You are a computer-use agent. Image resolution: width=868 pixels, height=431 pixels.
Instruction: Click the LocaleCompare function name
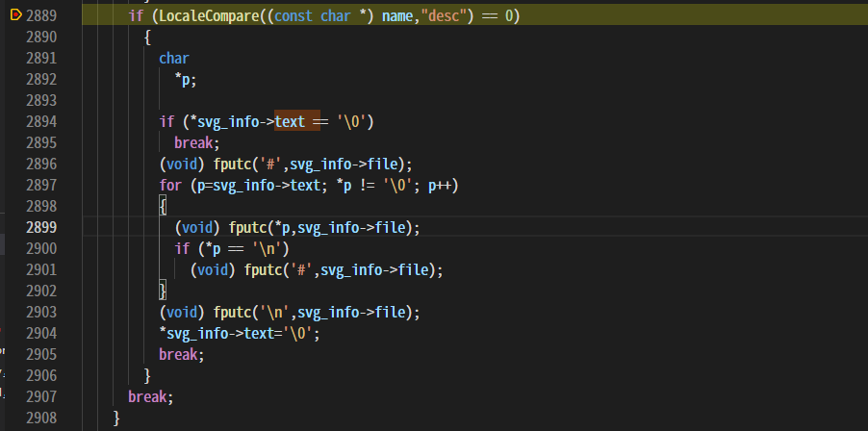[x=201, y=16]
